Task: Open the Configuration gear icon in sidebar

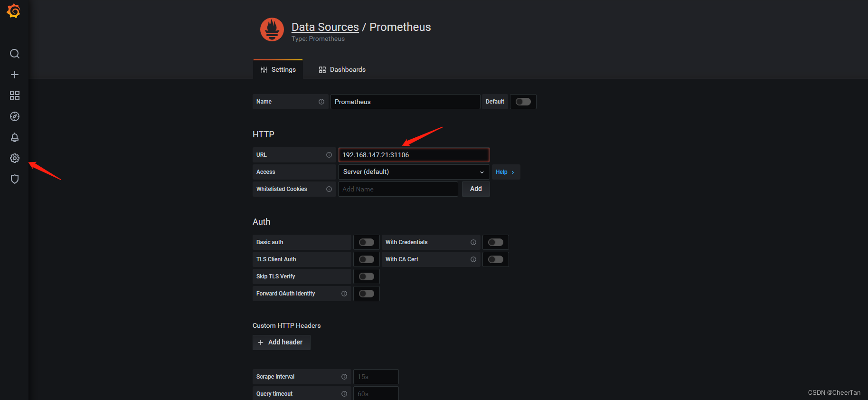Action: [15, 158]
